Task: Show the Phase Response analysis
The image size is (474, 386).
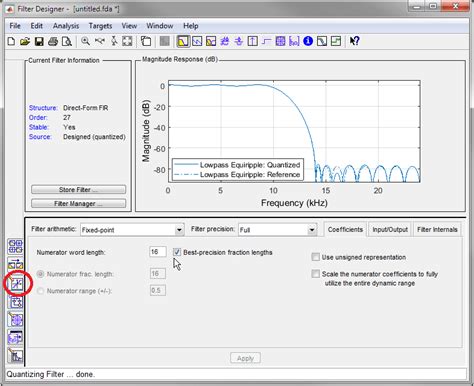Action: (197, 41)
